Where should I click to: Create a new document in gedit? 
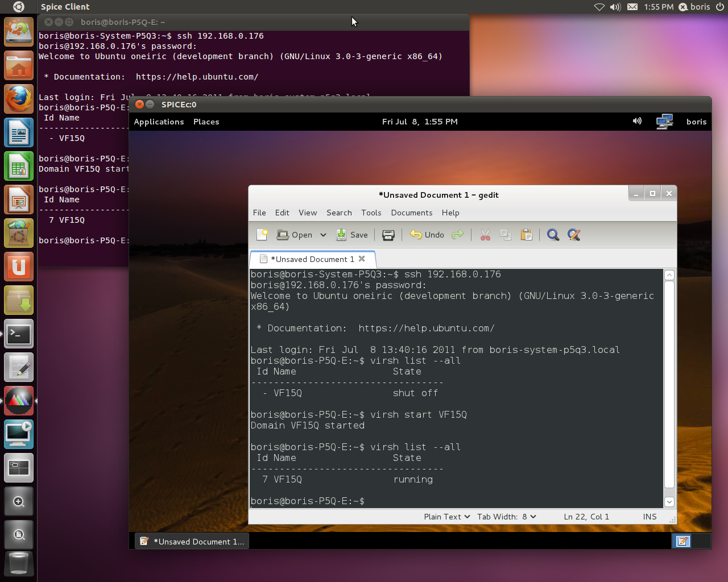pos(262,235)
